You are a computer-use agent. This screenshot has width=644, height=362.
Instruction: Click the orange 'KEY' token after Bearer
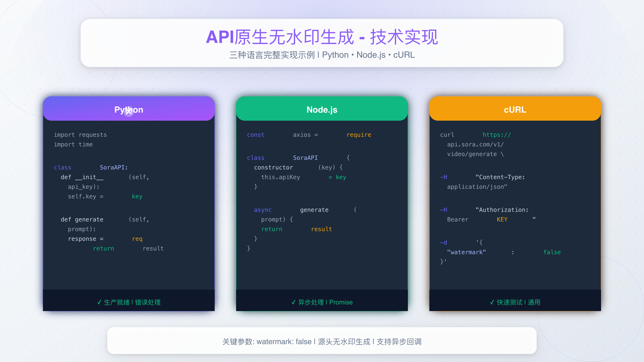[502, 219]
